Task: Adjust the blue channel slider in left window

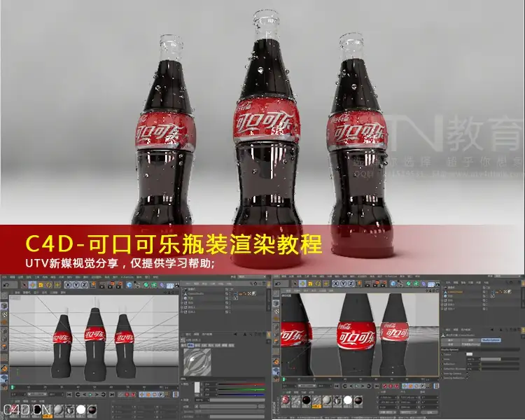Action: coord(241,395)
